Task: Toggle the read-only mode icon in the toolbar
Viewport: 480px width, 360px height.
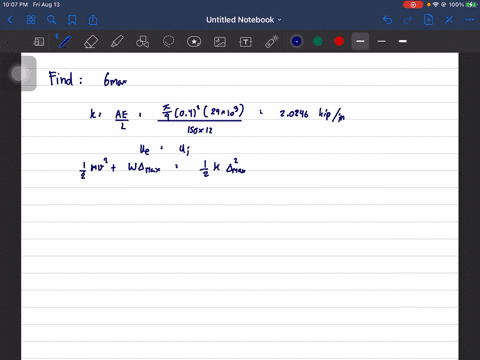Action: [x=39, y=42]
